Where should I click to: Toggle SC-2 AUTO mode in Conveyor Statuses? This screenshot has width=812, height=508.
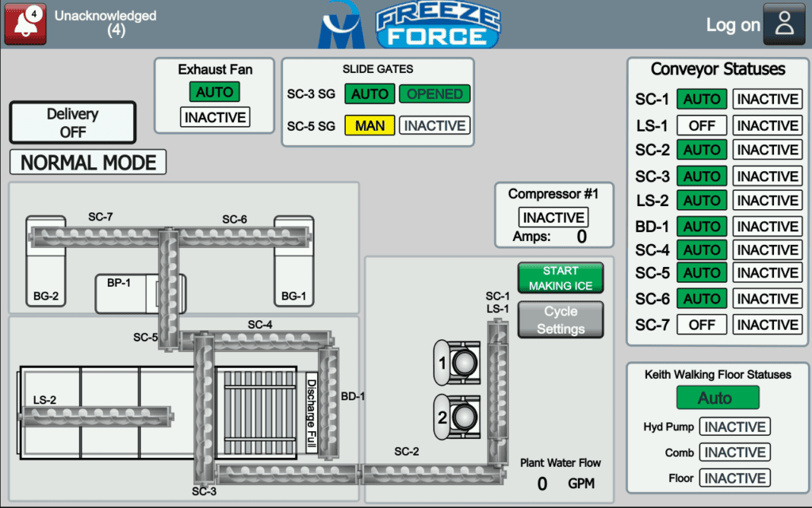click(x=702, y=150)
